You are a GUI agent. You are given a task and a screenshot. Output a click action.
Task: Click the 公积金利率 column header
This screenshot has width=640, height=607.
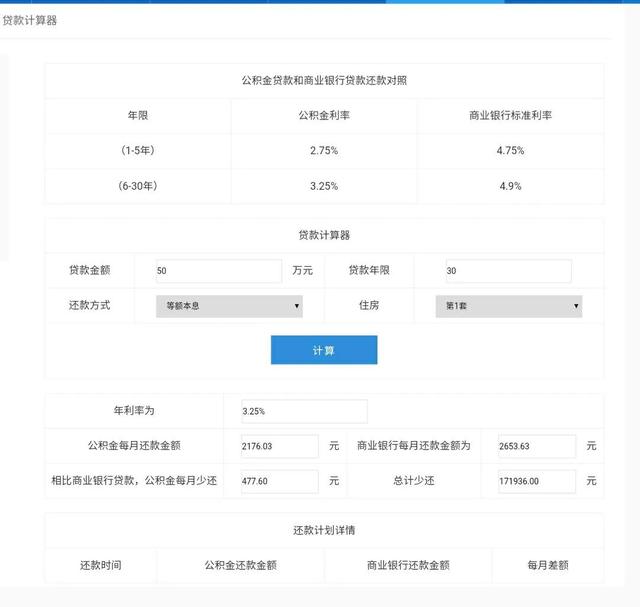pyautogui.click(x=324, y=115)
